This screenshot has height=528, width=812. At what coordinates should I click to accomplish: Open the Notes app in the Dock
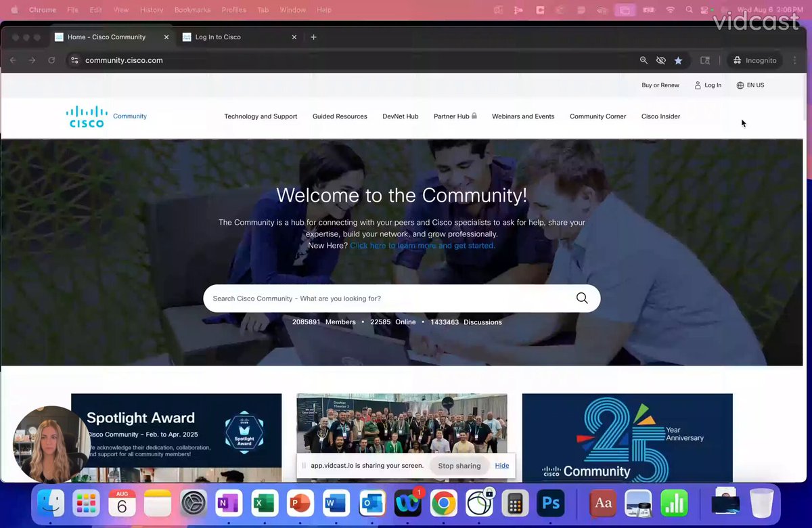(x=158, y=503)
